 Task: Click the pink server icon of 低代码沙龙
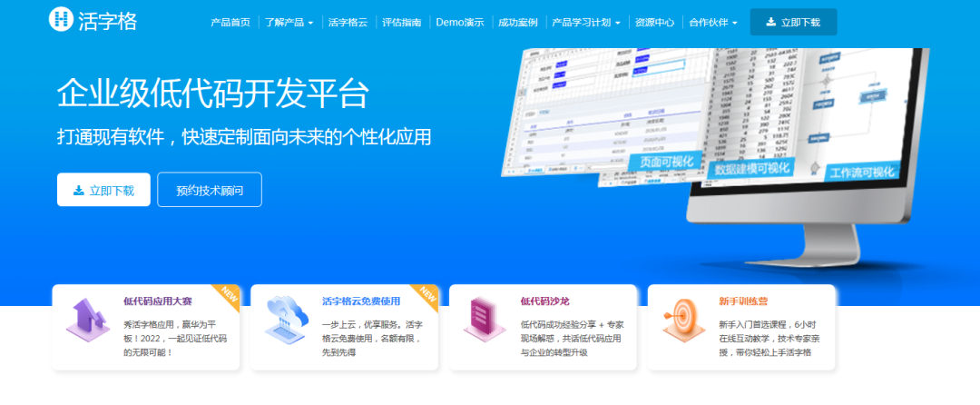pyautogui.click(x=485, y=320)
